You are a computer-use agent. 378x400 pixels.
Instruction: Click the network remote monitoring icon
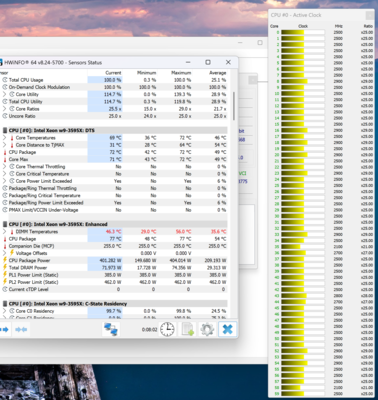click(x=111, y=329)
